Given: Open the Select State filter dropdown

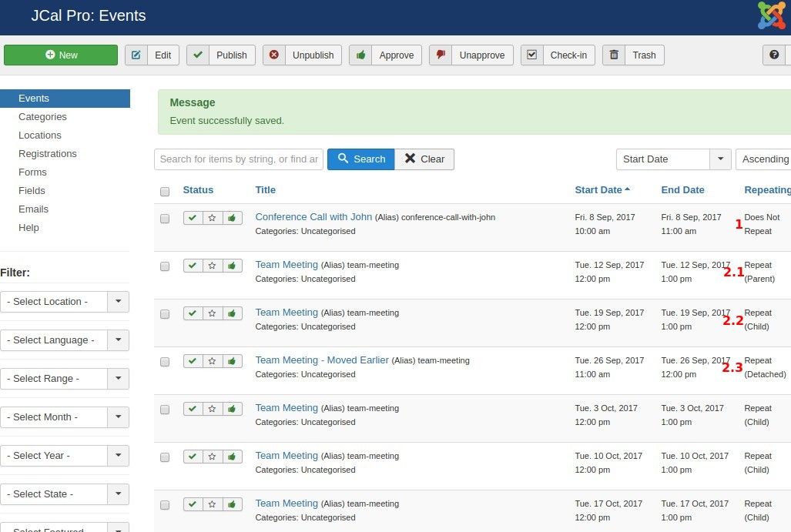Looking at the screenshot, I should click(x=65, y=494).
